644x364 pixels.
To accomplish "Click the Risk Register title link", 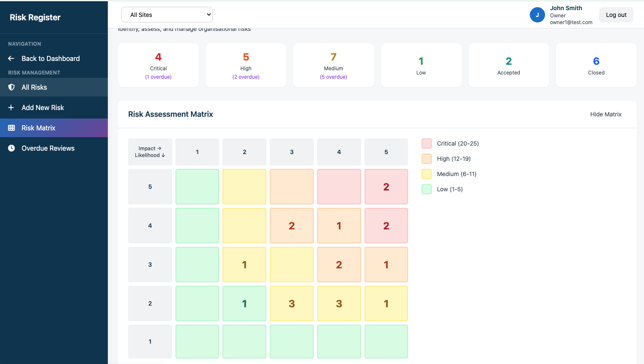I will [x=35, y=17].
